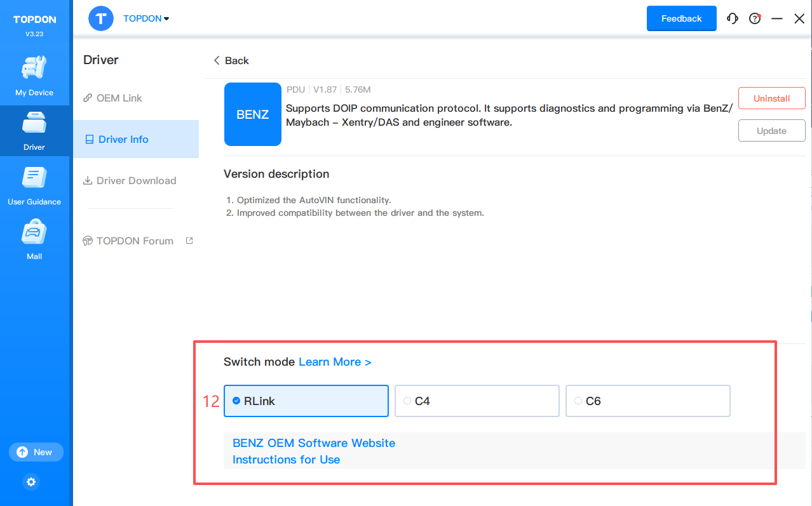
Task: Click the New version badge button
Action: pos(36,452)
